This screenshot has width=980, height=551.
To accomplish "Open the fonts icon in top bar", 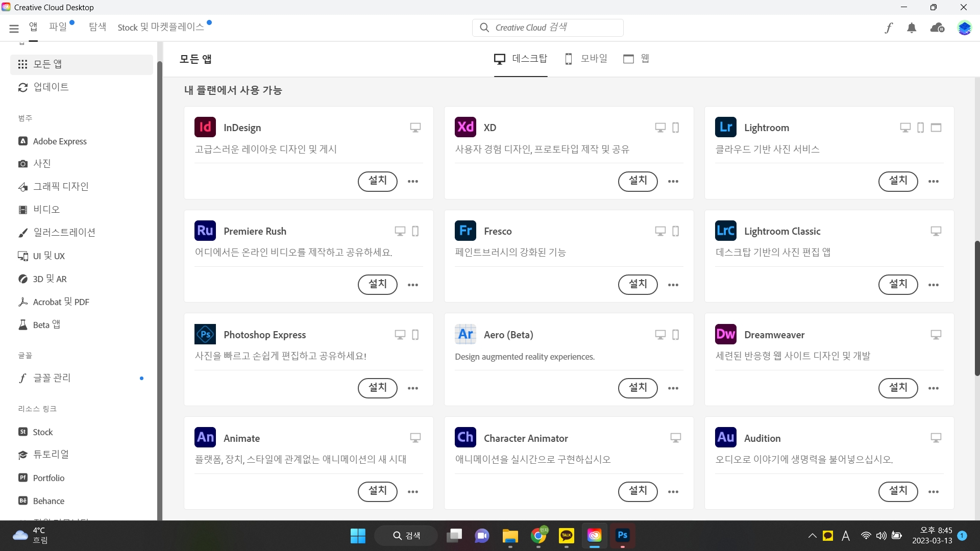I will pyautogui.click(x=889, y=28).
